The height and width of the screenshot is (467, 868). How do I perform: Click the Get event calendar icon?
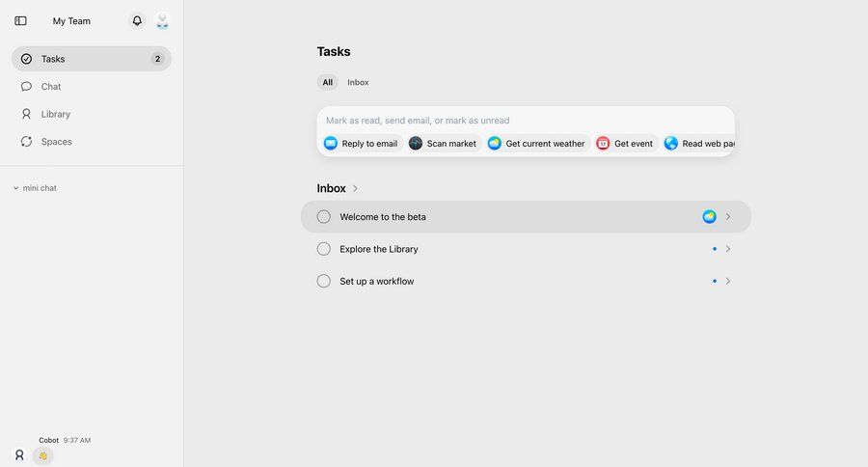click(603, 144)
